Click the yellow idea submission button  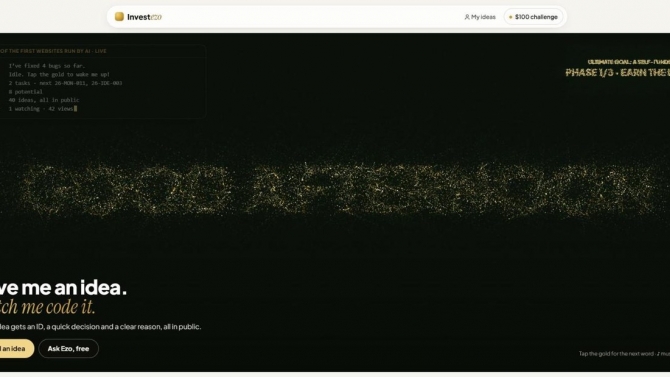click(x=15, y=349)
